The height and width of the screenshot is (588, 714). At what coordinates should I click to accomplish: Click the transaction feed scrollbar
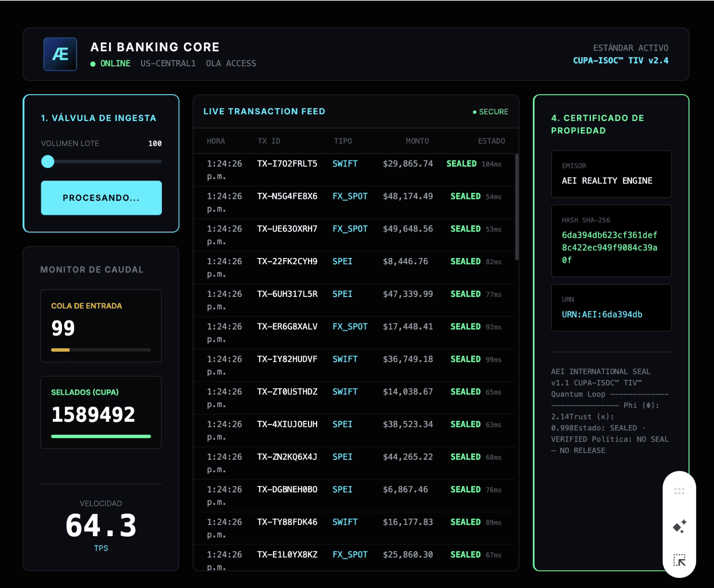517,207
